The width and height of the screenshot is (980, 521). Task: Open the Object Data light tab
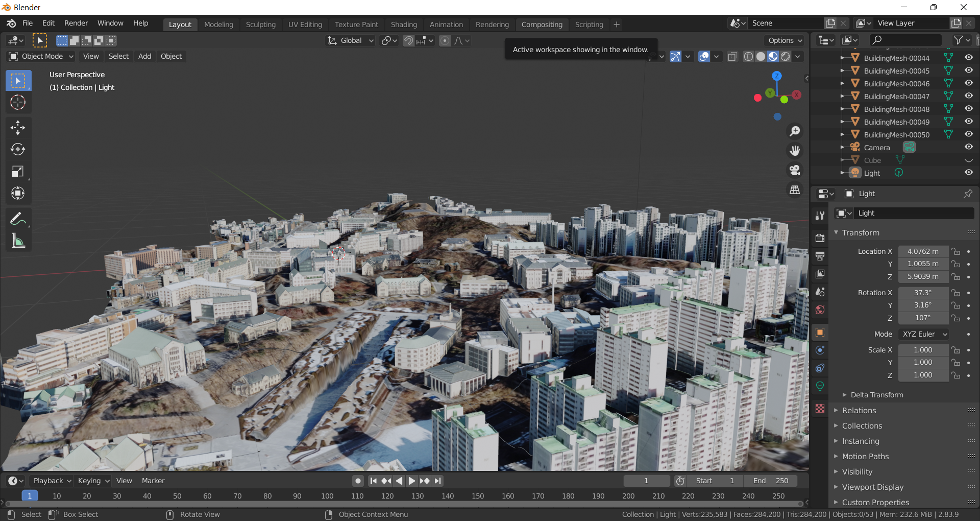pyautogui.click(x=820, y=386)
